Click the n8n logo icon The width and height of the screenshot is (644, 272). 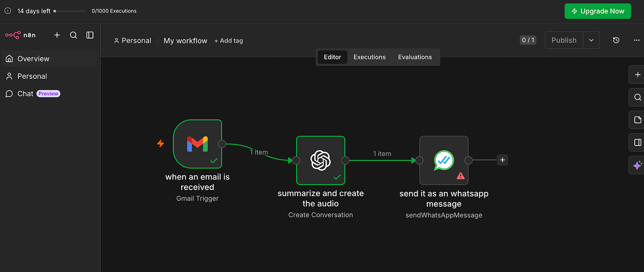pos(13,35)
